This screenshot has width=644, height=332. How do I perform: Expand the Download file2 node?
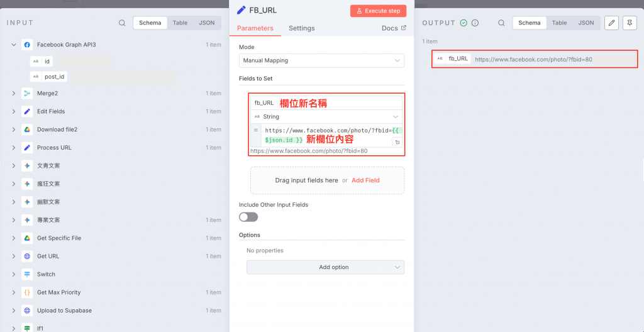point(14,130)
